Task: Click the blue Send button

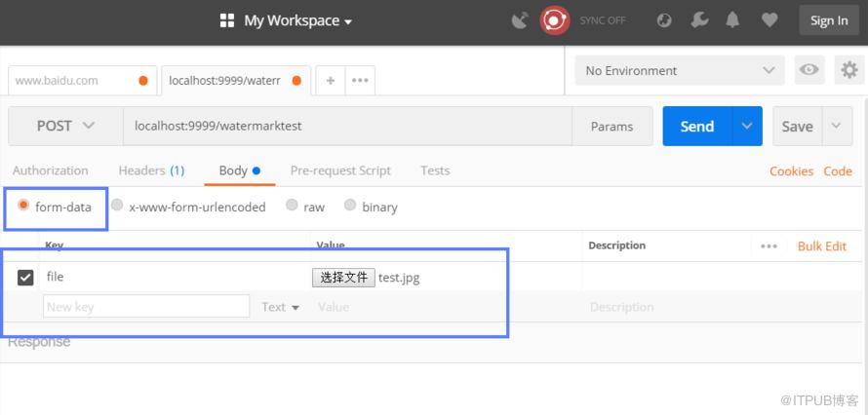Action: (697, 126)
